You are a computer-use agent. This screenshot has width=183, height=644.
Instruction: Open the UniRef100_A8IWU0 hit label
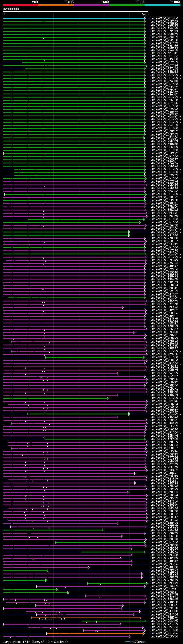[x=164, y=19]
